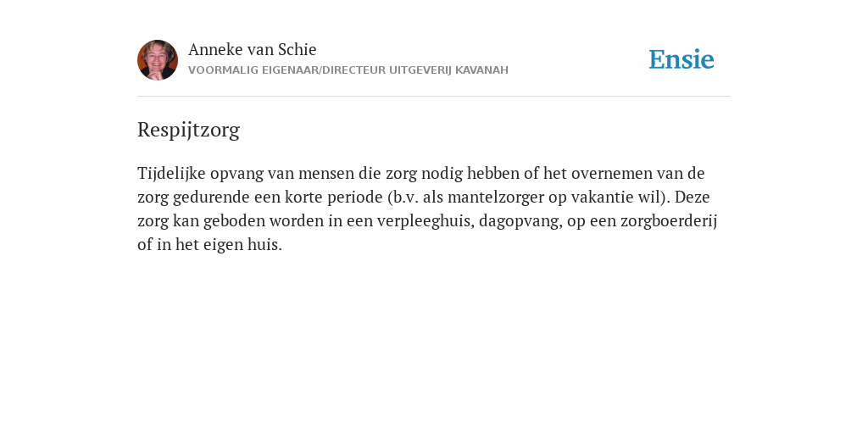Click the Respijtzorg heading

188,130
